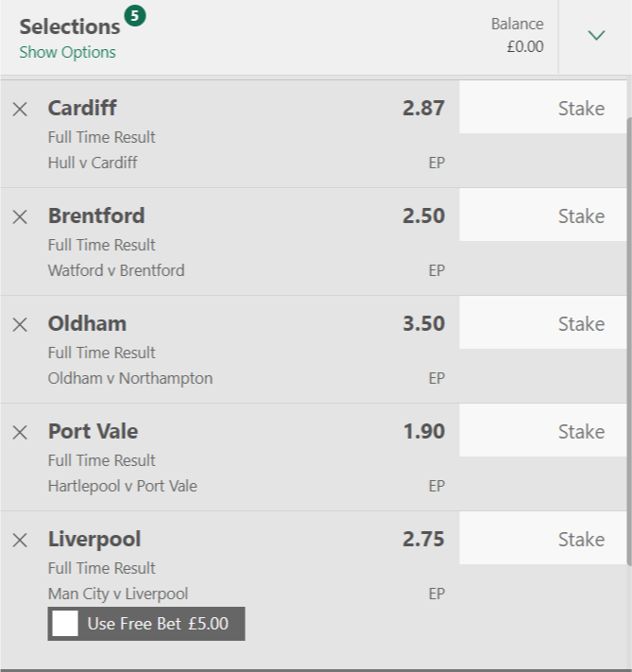The height and width of the screenshot is (672, 632).
Task: Remove the Cardiff selection with X
Action: pyautogui.click(x=20, y=110)
